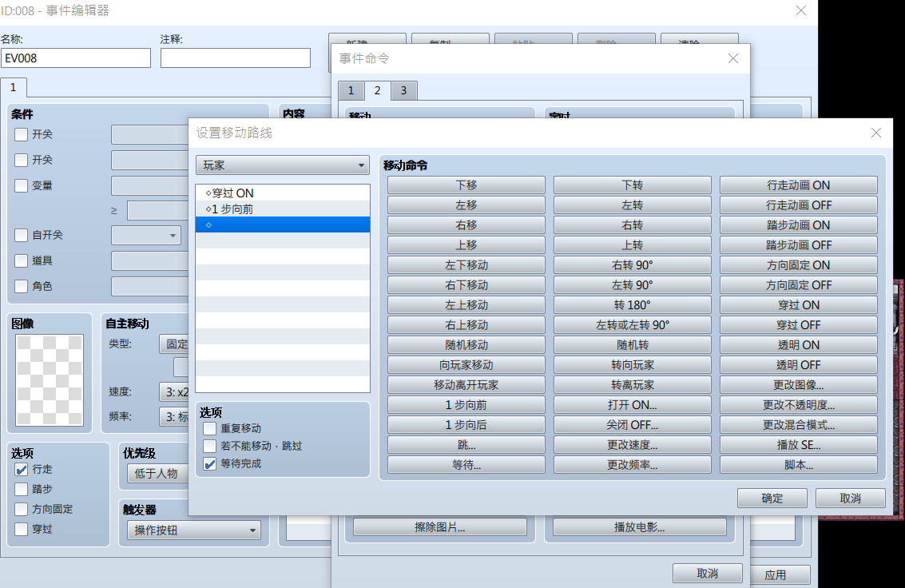Add 随机移动 command
This screenshot has height=588, width=905.
[466, 345]
